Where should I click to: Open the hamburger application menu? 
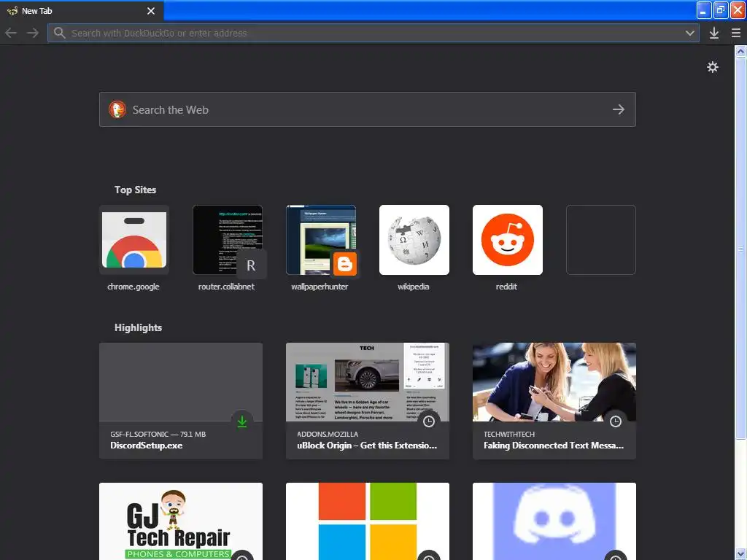pyautogui.click(x=735, y=33)
